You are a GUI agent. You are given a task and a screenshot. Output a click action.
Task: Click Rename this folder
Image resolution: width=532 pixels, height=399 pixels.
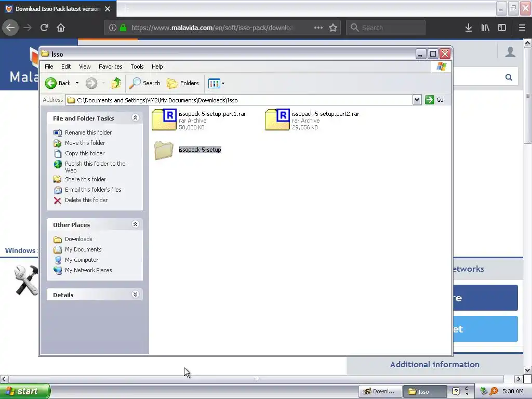coord(88,132)
